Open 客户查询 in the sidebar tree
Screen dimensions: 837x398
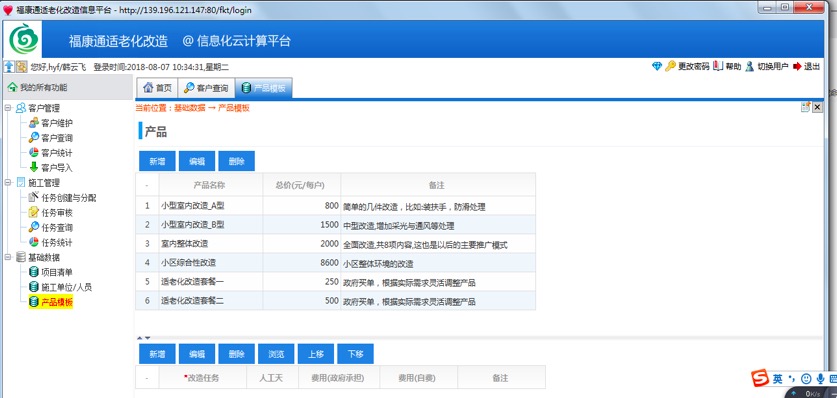57,138
